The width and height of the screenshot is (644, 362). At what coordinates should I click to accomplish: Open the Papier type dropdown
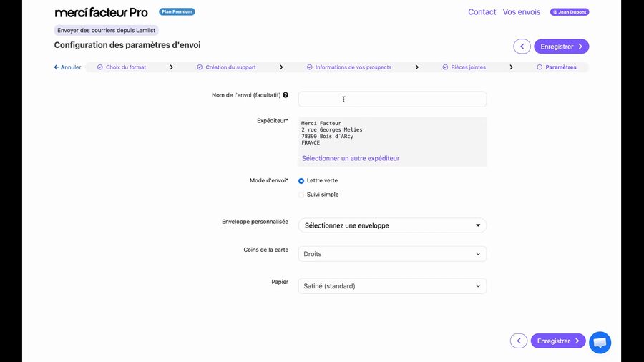point(392,286)
